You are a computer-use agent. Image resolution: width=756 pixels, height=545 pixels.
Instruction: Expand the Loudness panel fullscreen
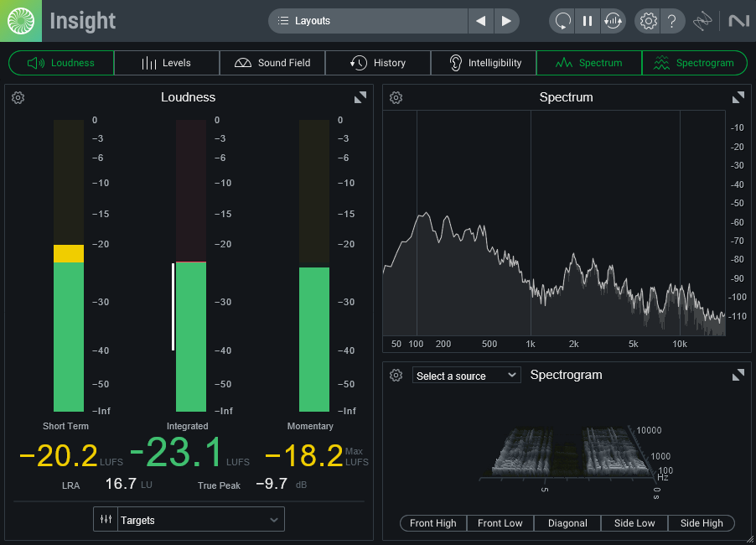(360, 97)
